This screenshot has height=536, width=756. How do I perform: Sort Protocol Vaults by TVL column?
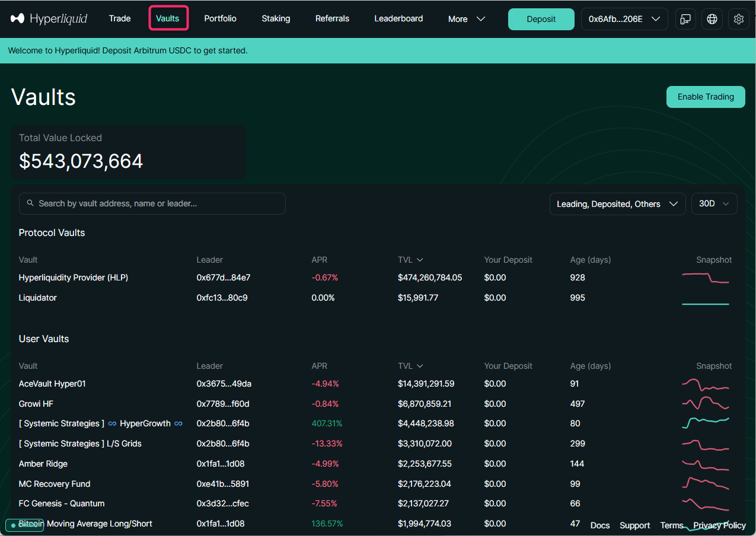(410, 260)
